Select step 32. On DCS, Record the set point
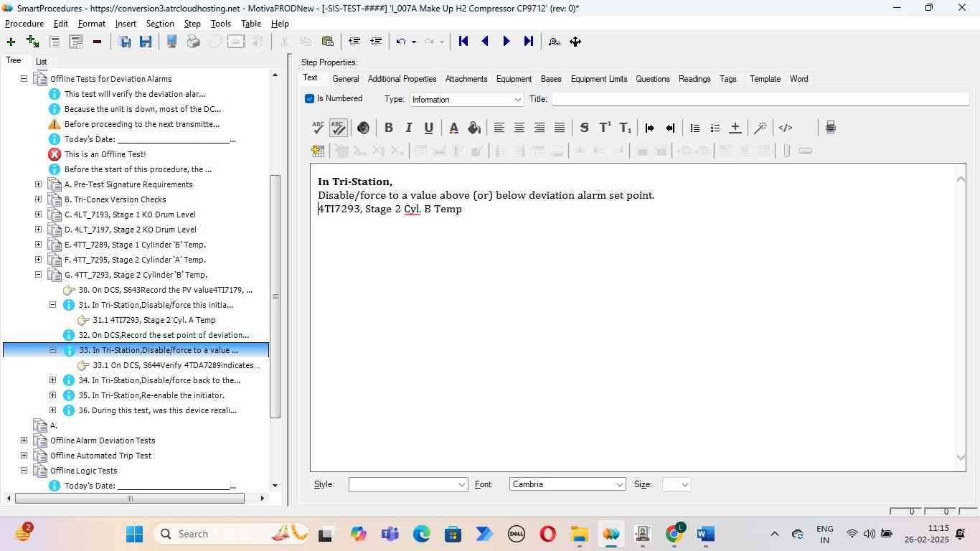This screenshot has height=551, width=980. point(164,335)
